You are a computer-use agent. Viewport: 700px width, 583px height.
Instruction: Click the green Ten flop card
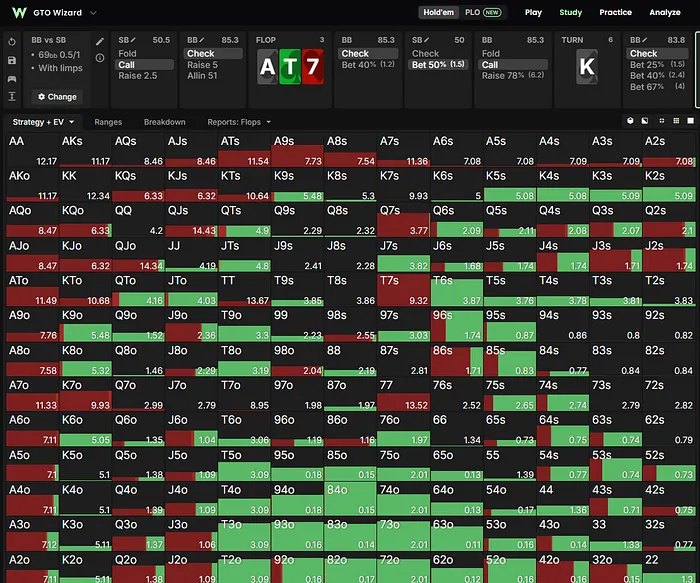[290, 67]
